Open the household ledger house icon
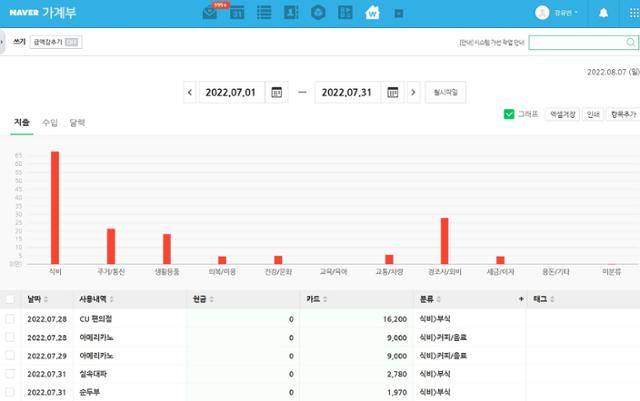Screen dimensions: 640x401 372,13
